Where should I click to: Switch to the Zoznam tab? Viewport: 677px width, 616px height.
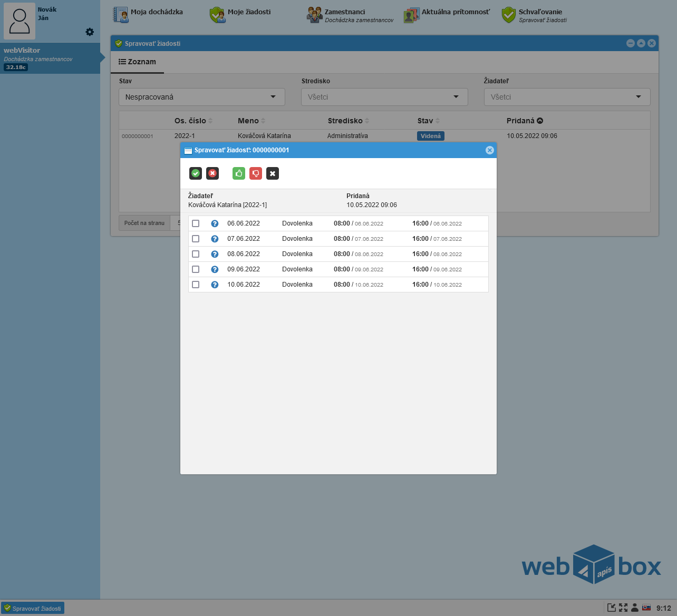click(137, 62)
